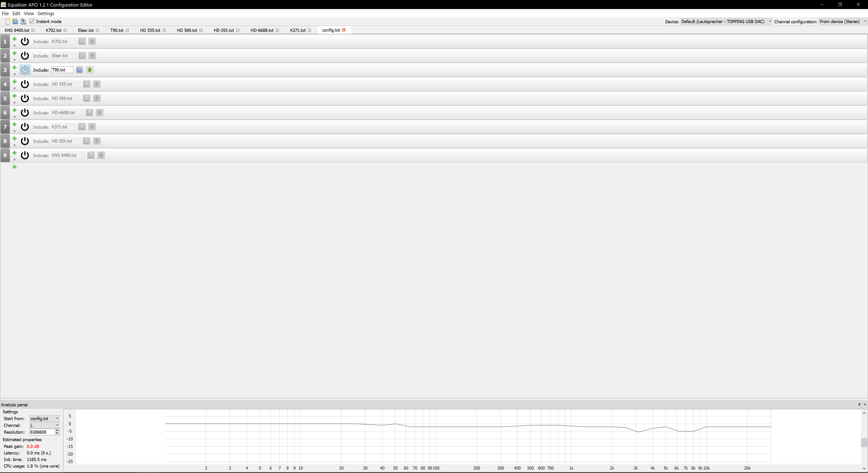868x473 pixels.
Task: Enable the KNS 8400.txt include filter
Action: [25, 155]
